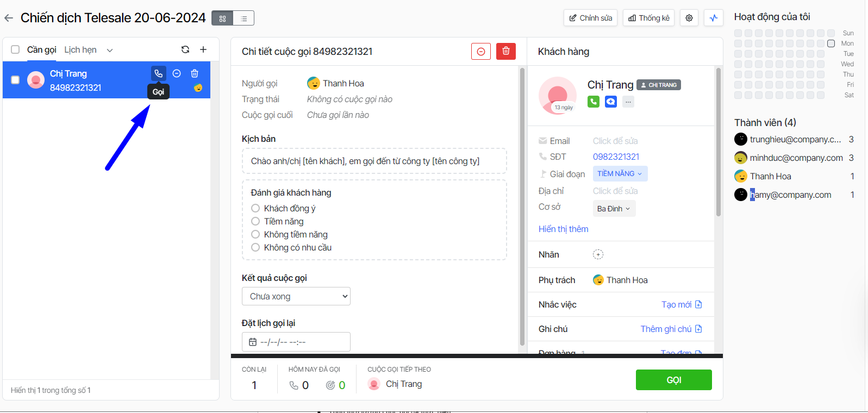Screen dimensions: 868x413
Task: Click the 'Hiển thị thêm' link
Action: pos(563,229)
